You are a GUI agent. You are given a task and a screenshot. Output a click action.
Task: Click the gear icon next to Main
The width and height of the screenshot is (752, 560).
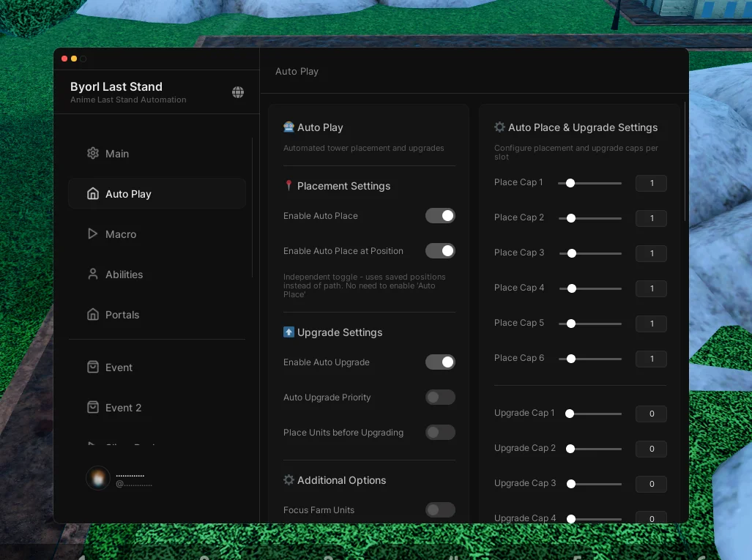[x=93, y=154]
